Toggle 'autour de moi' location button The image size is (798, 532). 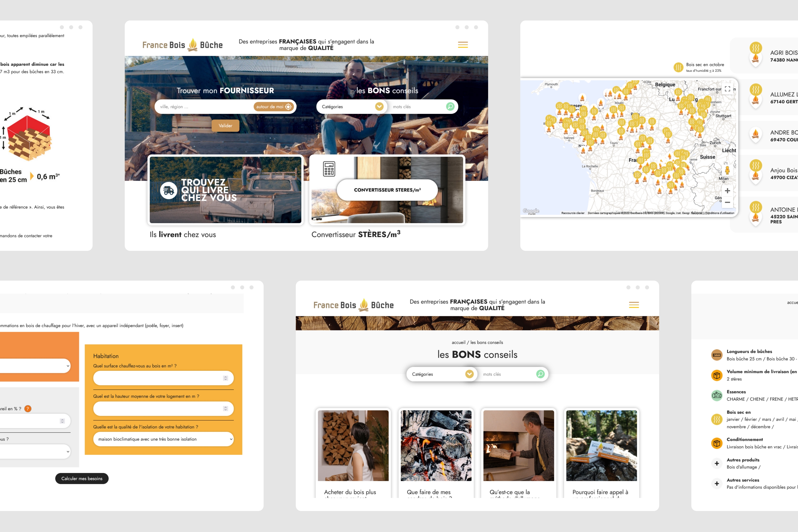tap(273, 107)
